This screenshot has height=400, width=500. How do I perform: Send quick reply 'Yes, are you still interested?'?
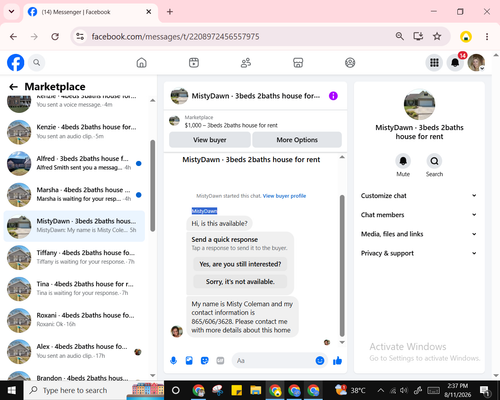click(240, 264)
